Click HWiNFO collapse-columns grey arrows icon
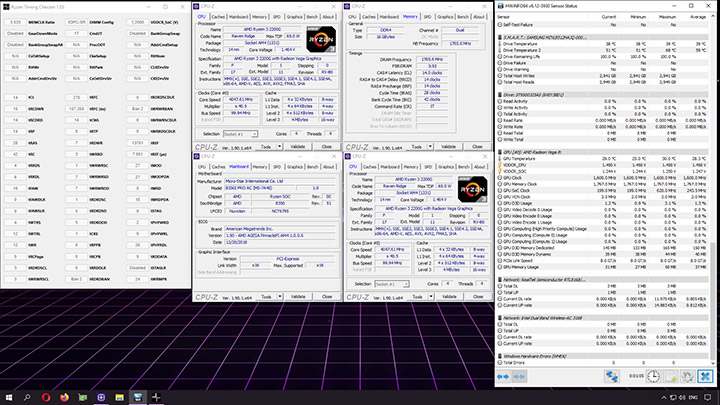The height and width of the screenshot is (405, 720). pos(519,377)
